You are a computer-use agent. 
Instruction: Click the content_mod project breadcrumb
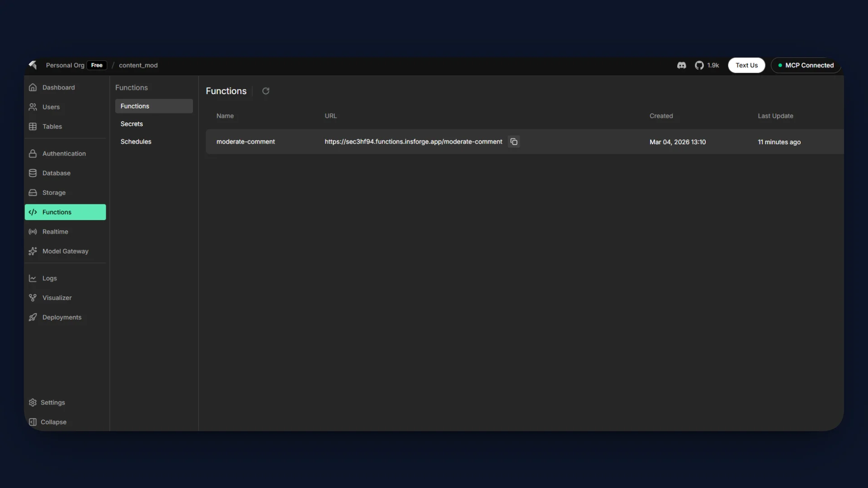[138, 65]
